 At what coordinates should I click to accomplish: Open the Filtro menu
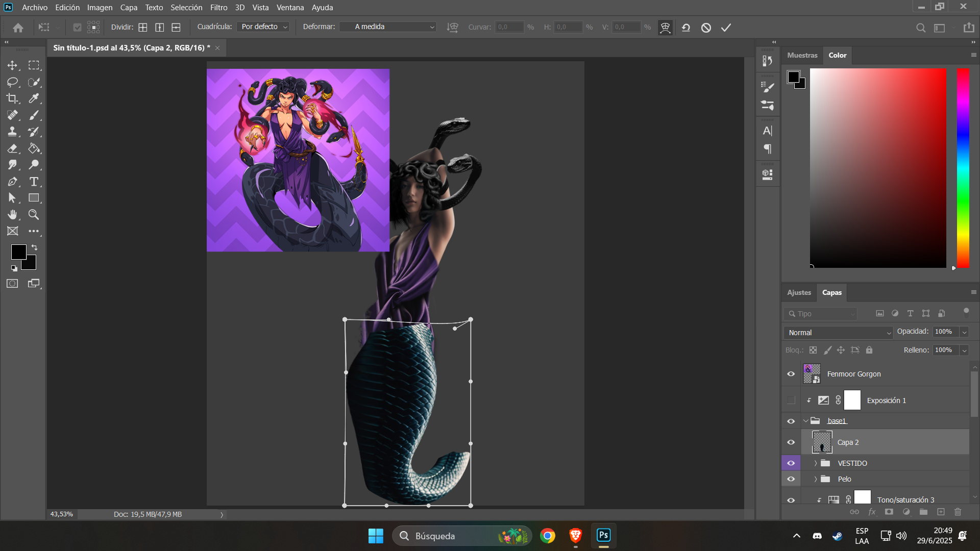(x=218, y=8)
